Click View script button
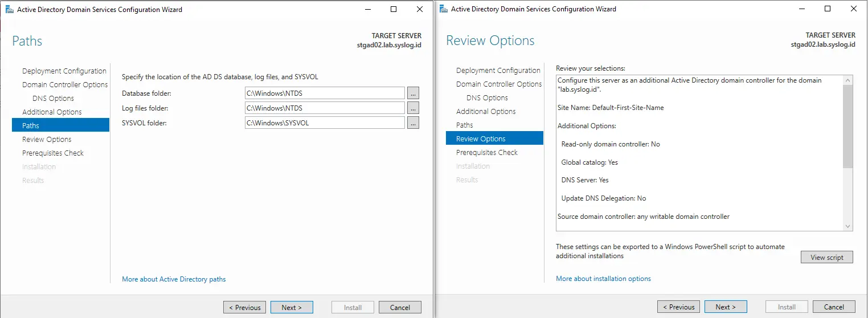Image resolution: width=868 pixels, height=318 pixels. coord(827,257)
